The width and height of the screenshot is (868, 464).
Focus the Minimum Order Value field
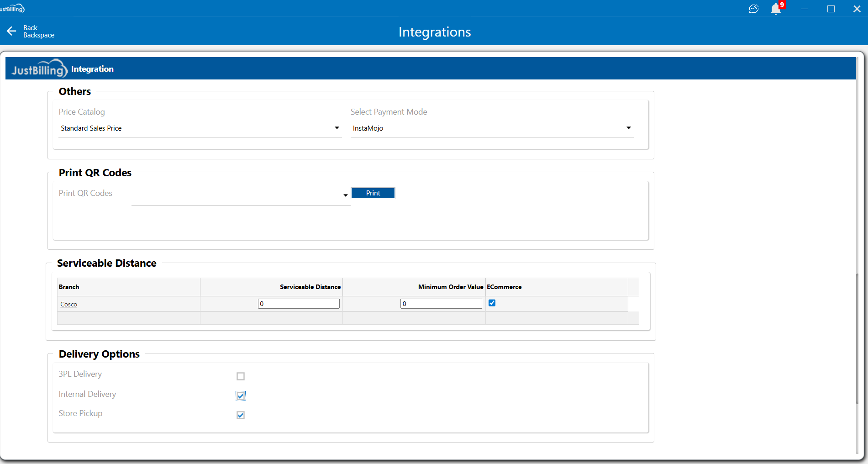tap(441, 304)
